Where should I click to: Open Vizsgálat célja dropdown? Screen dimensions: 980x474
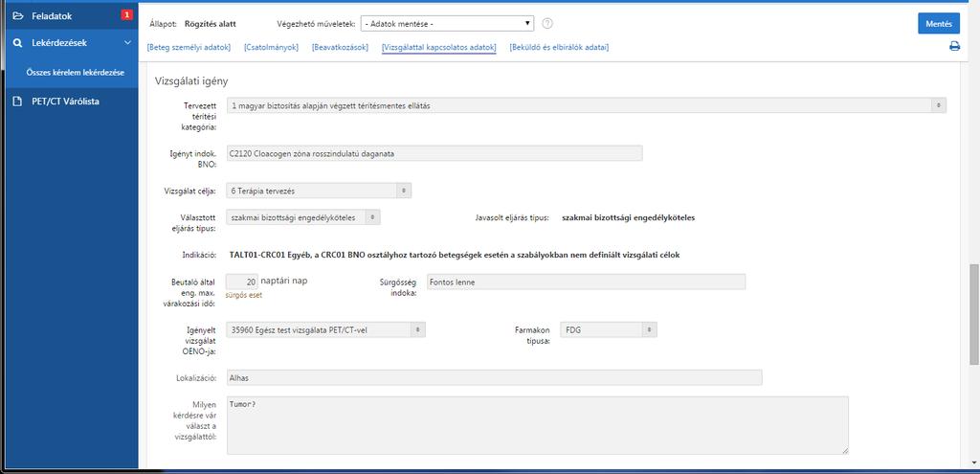point(319,191)
